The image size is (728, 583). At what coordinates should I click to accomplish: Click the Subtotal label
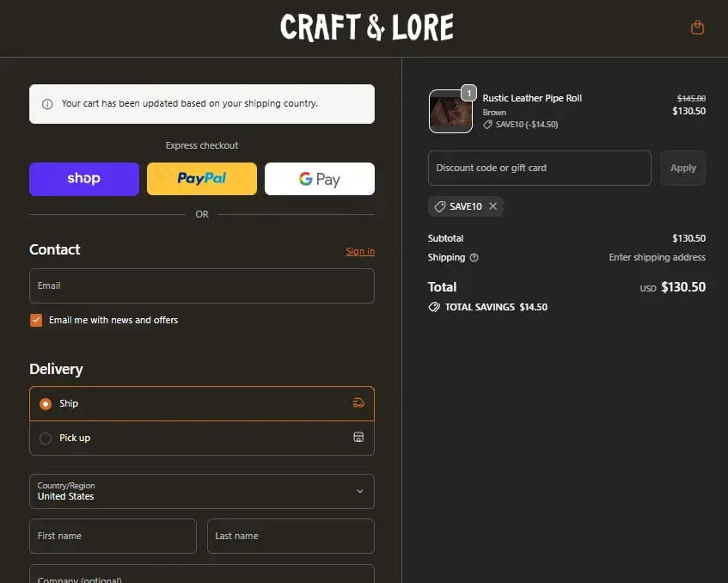pos(445,238)
